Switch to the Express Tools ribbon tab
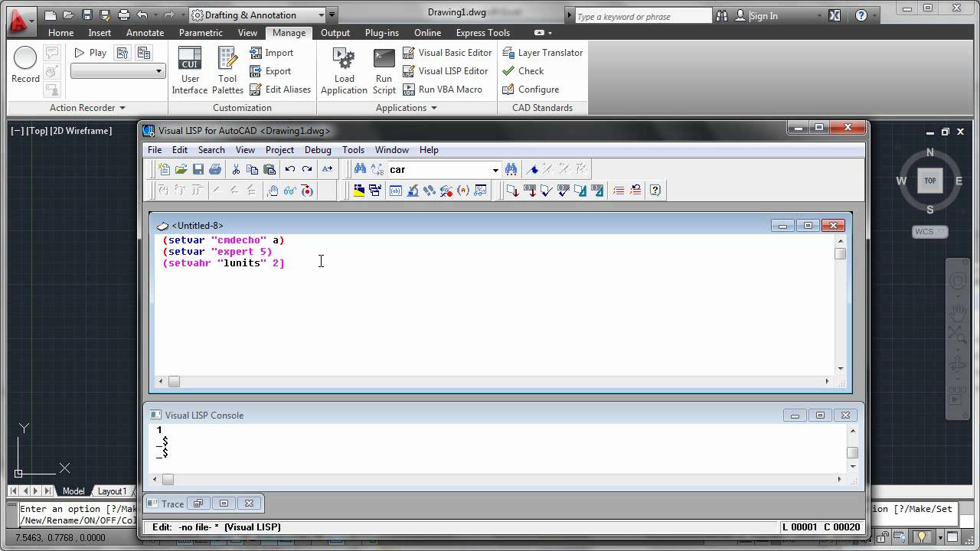This screenshot has width=980, height=551. coord(483,33)
